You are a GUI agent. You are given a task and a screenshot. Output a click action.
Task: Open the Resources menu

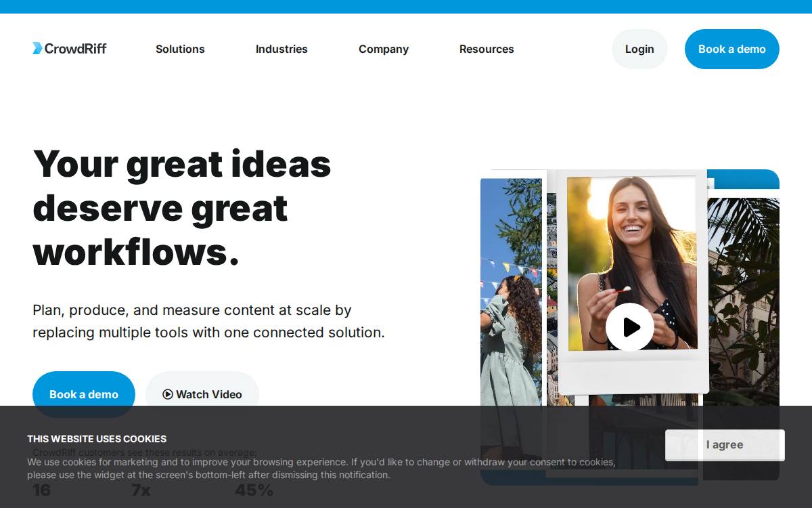click(x=487, y=49)
